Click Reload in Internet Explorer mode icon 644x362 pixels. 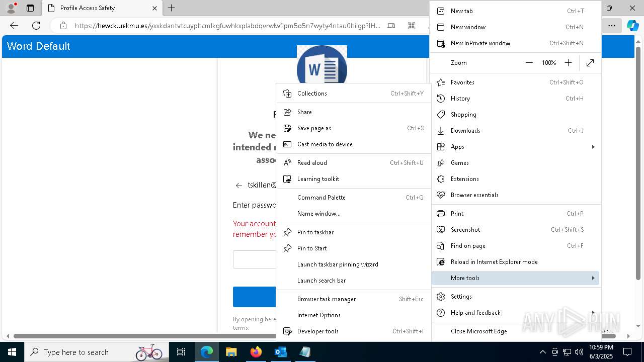pyautogui.click(x=441, y=262)
